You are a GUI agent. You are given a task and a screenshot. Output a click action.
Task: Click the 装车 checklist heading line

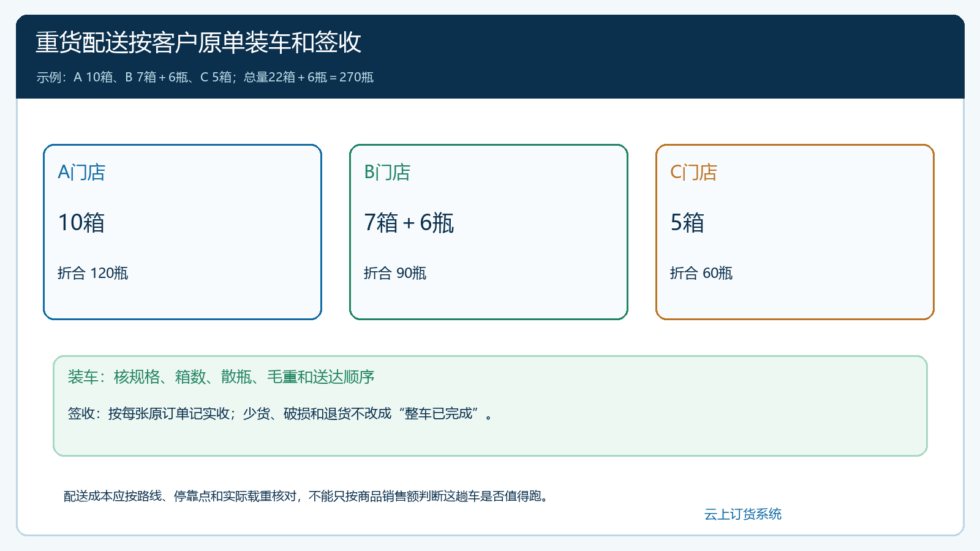[221, 377]
